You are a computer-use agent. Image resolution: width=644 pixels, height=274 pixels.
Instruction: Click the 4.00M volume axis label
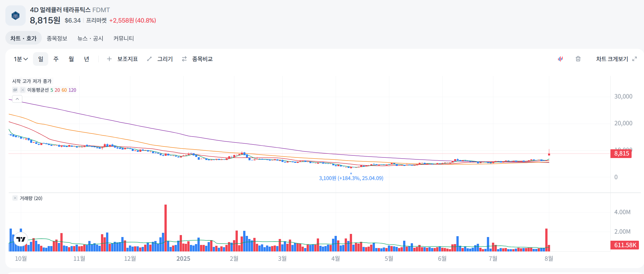[x=622, y=212]
